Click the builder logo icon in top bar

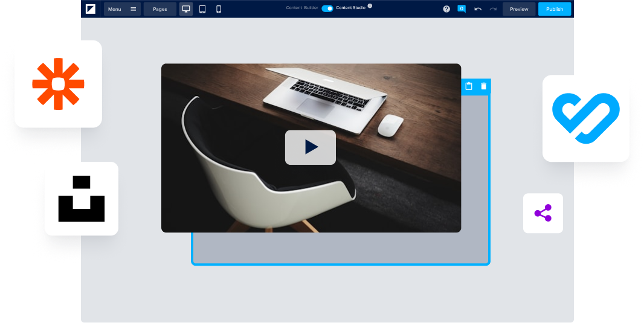[91, 9]
